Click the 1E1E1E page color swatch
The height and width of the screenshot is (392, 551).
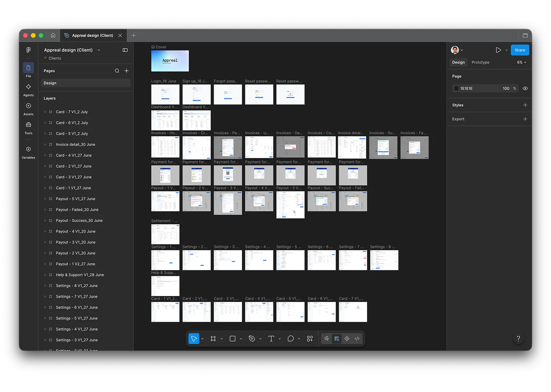(x=456, y=88)
